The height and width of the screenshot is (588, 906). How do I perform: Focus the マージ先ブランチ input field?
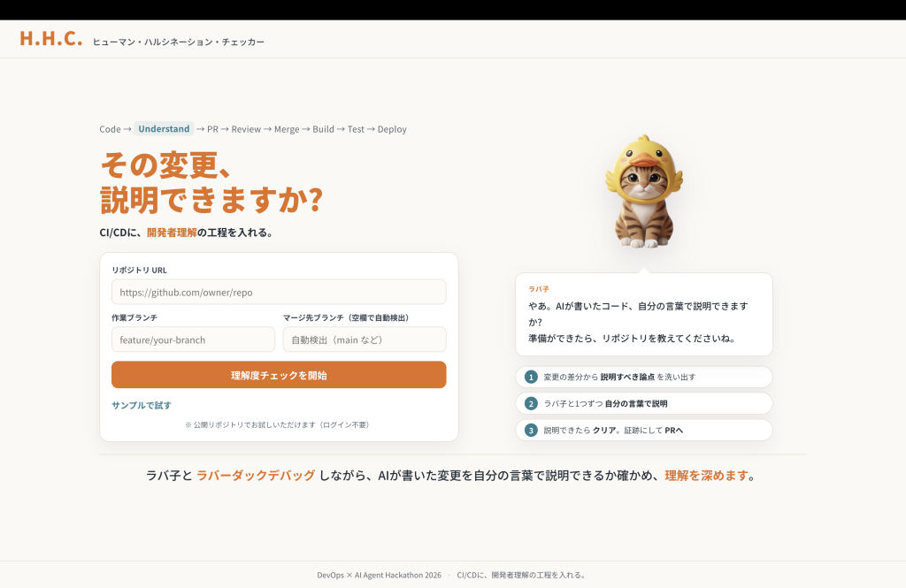coord(364,340)
